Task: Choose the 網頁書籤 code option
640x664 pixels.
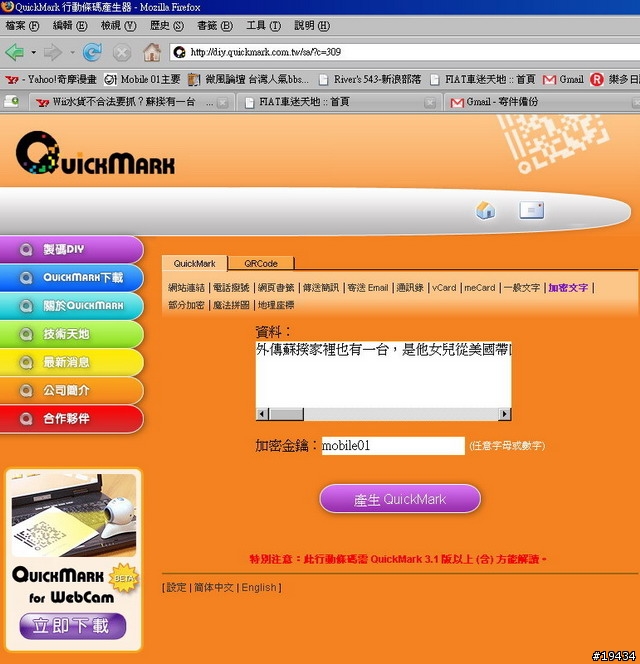Action: point(276,288)
